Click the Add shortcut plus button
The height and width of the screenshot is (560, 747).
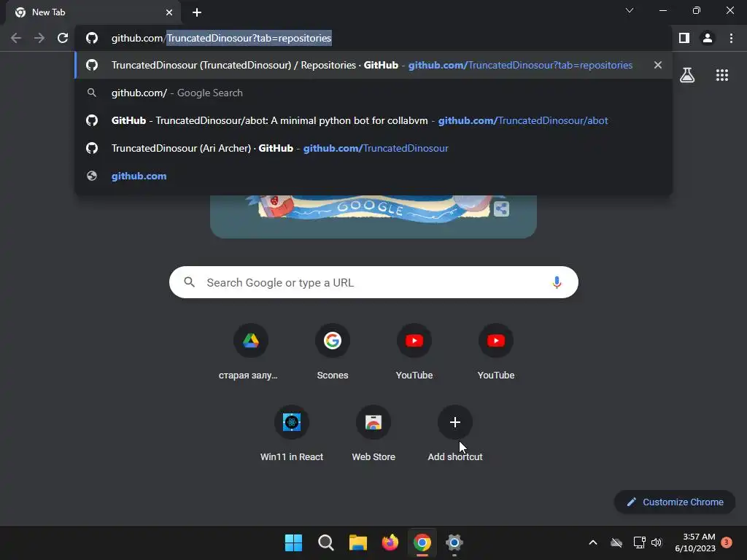pyautogui.click(x=455, y=422)
